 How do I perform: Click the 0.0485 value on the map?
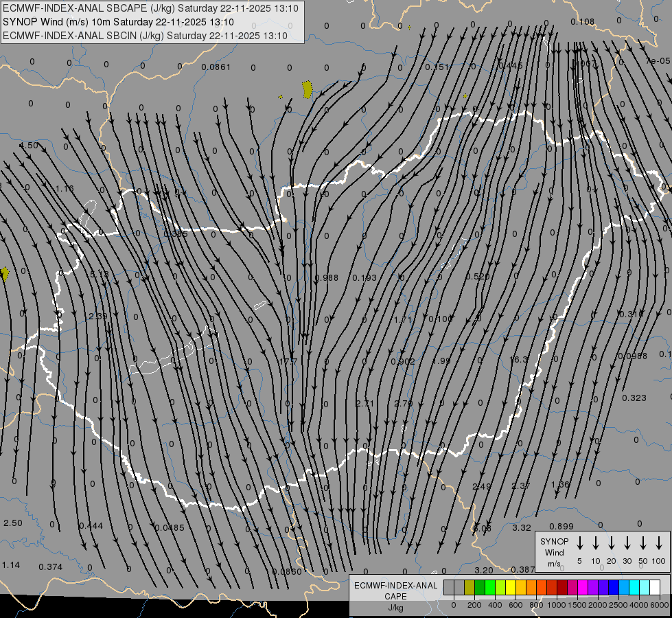pos(170,527)
